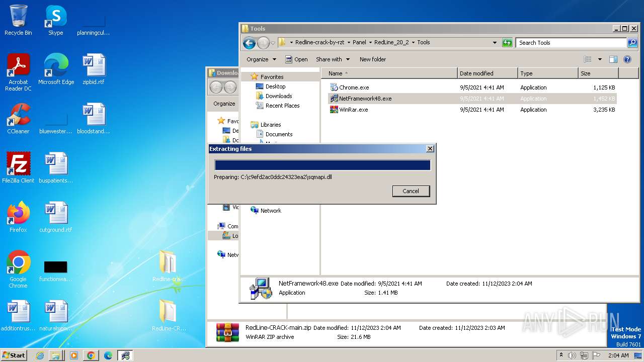Open Acrobat Reader DC desktop shortcut

18,72
